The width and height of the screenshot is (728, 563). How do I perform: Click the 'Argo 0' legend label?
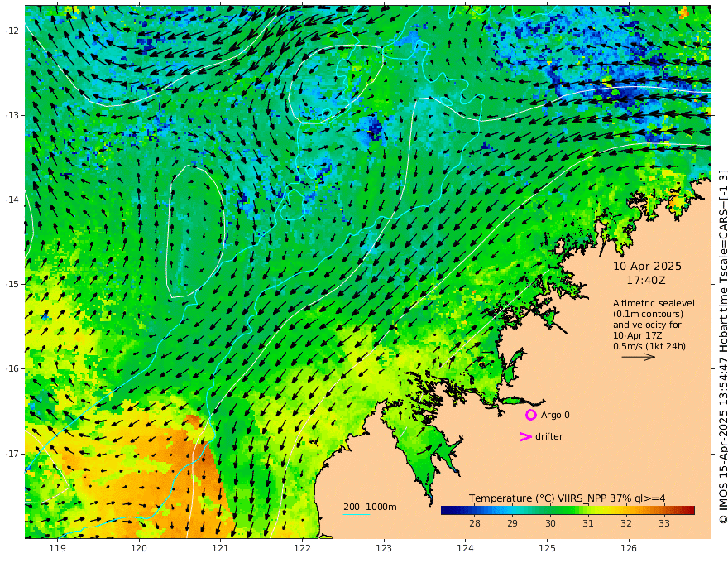pyautogui.click(x=555, y=415)
